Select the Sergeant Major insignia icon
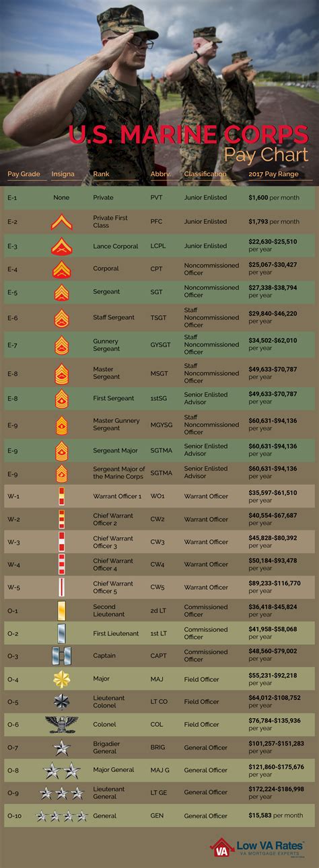The image size is (319, 868). 61,450
